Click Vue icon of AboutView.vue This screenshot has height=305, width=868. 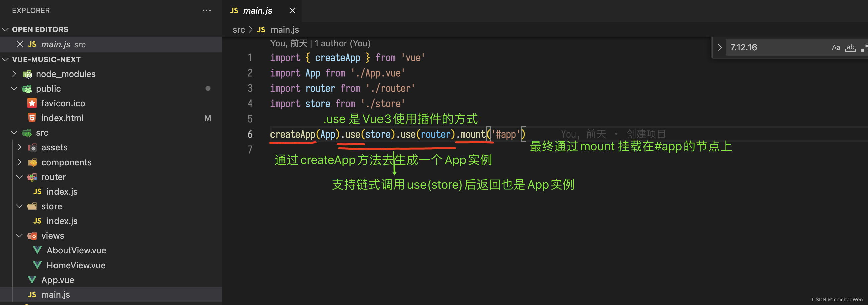pos(37,250)
